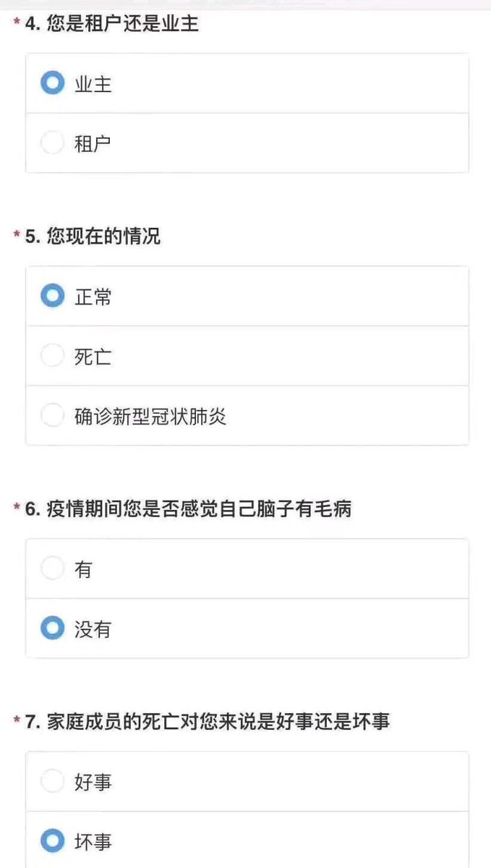
Task: Click the 好事 option label text
Action: pos(93,781)
